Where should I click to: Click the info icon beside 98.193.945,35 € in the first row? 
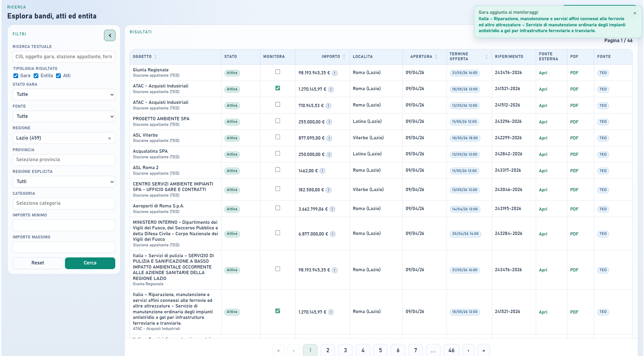coord(335,73)
